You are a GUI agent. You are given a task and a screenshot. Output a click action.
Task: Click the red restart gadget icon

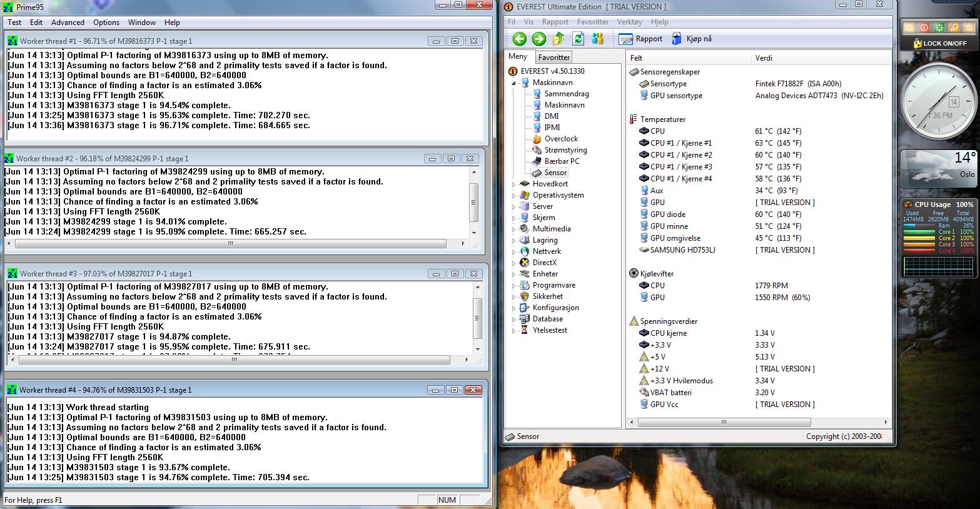point(924,28)
